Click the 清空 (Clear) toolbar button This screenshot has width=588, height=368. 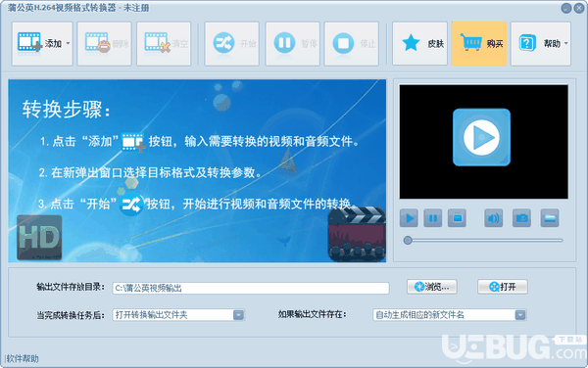click(164, 44)
